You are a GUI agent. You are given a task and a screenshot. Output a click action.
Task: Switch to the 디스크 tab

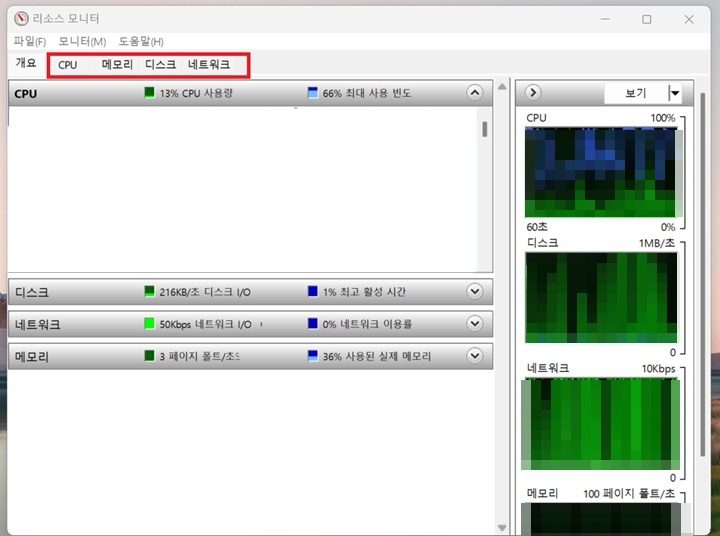tap(160, 64)
